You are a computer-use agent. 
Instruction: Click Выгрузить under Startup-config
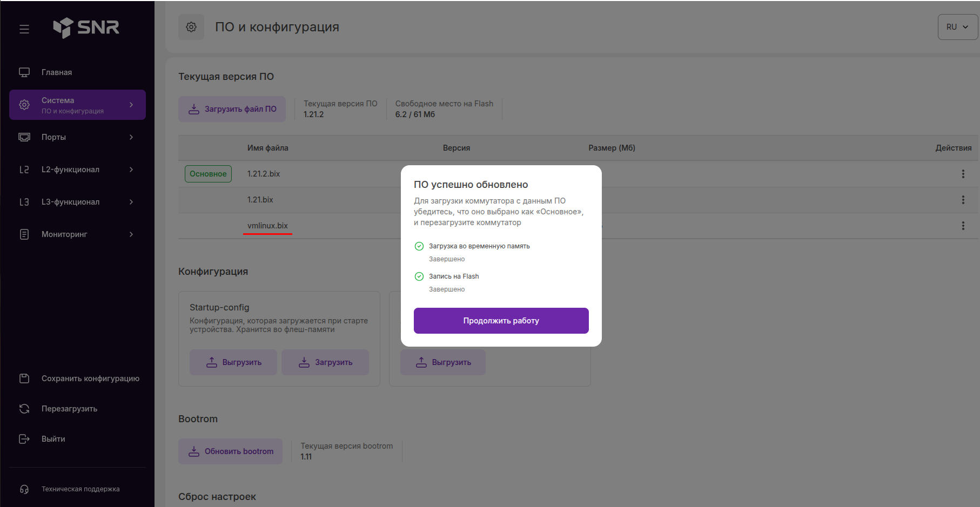233,362
